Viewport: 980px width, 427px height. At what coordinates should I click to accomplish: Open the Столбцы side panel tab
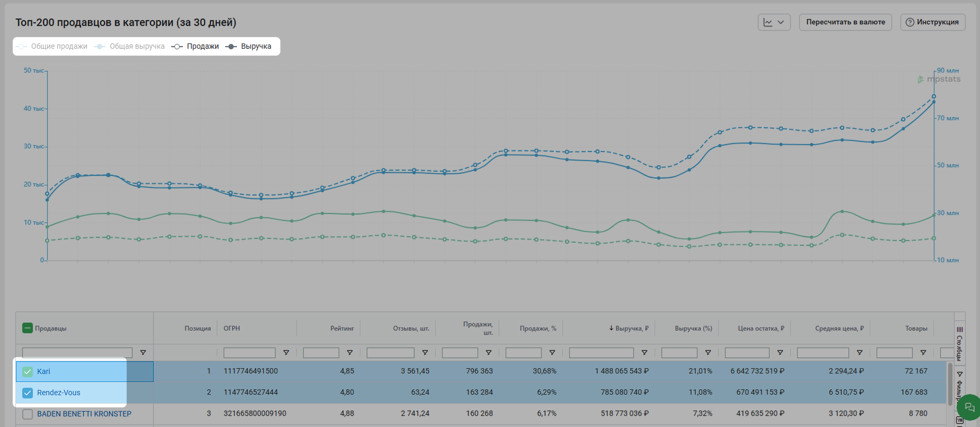(x=960, y=344)
